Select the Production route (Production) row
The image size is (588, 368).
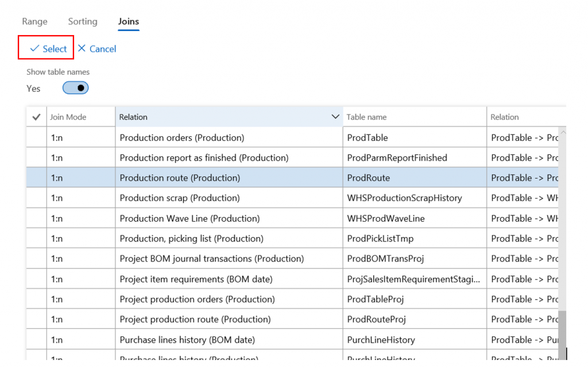coord(180,178)
